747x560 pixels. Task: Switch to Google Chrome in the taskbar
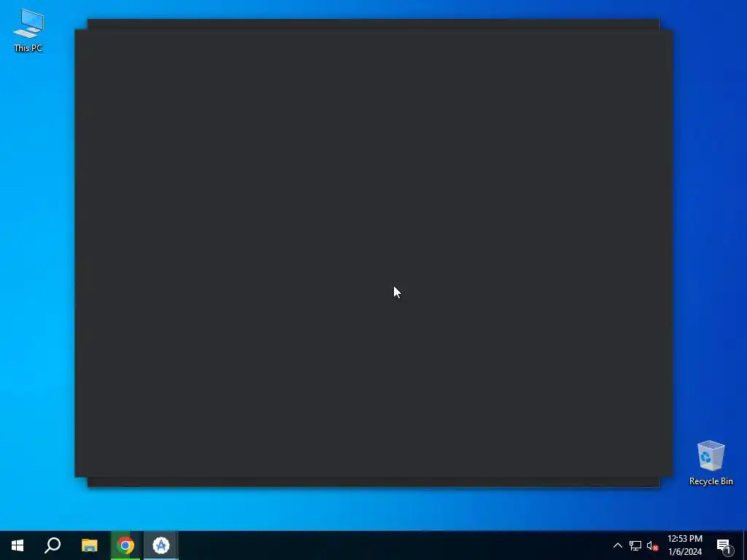pyautogui.click(x=125, y=545)
